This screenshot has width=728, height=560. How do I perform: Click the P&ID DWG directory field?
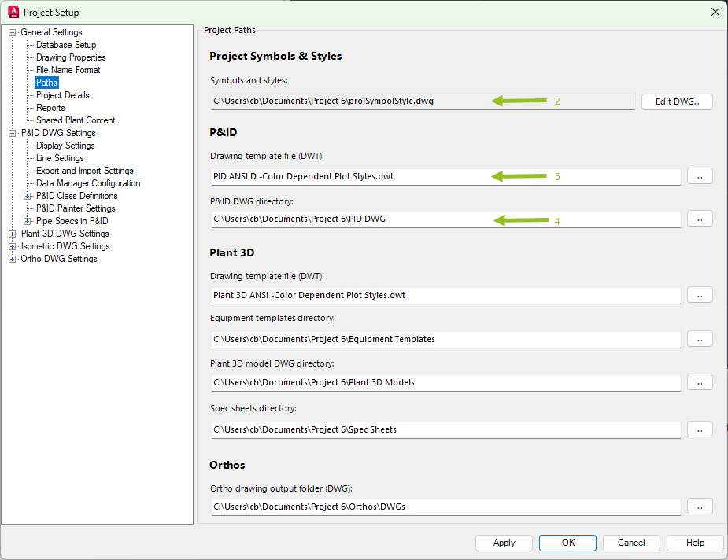445,219
